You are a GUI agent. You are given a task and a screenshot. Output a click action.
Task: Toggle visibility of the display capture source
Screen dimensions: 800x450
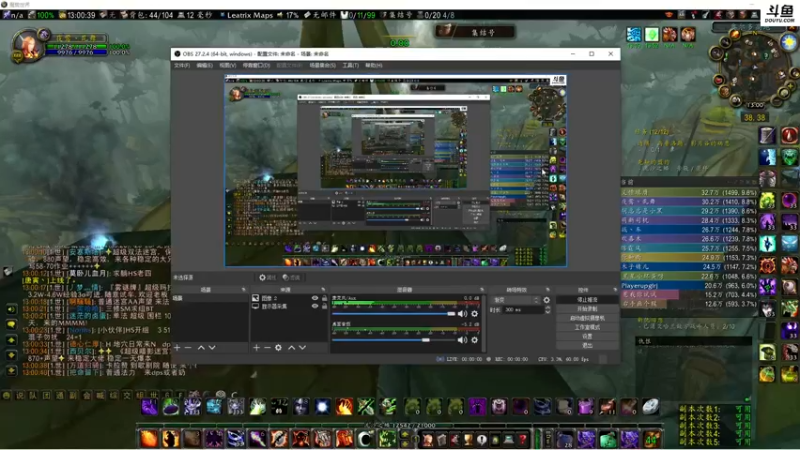click(315, 306)
